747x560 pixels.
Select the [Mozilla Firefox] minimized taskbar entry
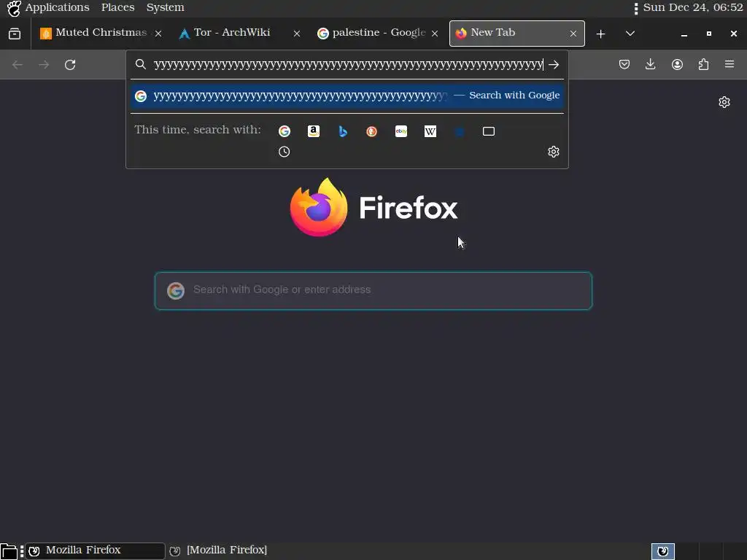219,551
